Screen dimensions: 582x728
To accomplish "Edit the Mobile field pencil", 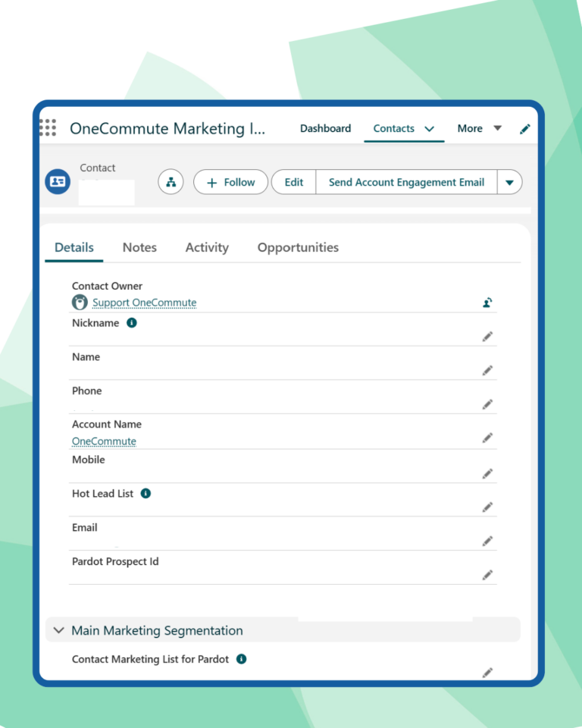I will [487, 473].
